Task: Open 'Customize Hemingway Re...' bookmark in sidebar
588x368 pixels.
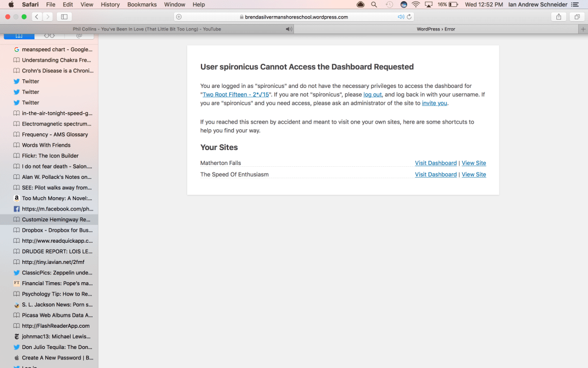Action: click(56, 220)
